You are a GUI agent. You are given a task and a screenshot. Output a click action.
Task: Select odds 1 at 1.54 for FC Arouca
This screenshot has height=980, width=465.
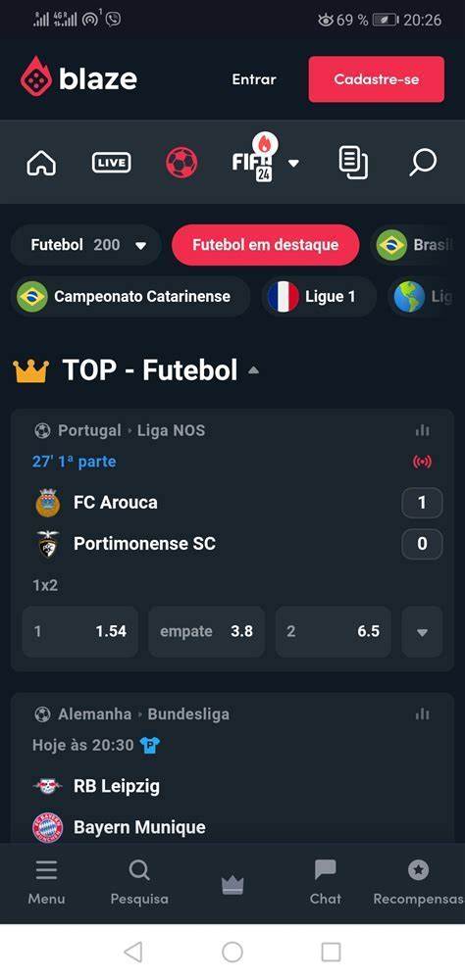80,631
